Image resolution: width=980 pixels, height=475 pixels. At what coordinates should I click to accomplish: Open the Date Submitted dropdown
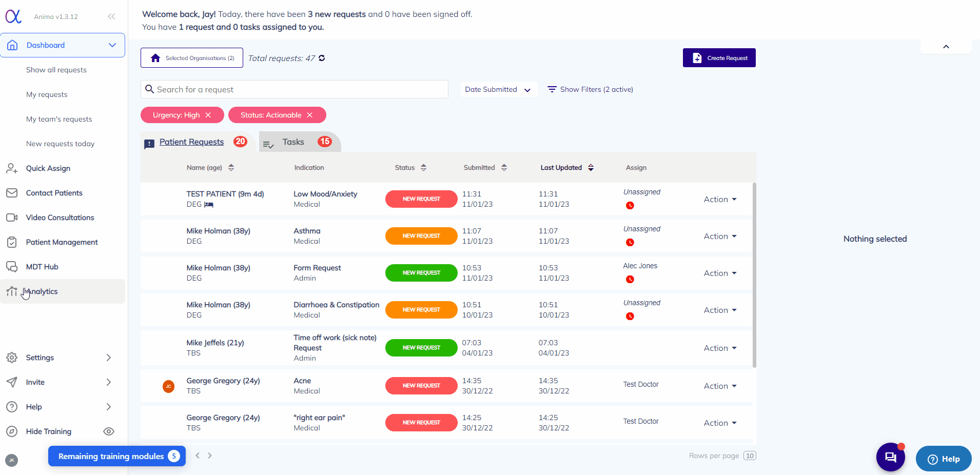click(x=498, y=89)
